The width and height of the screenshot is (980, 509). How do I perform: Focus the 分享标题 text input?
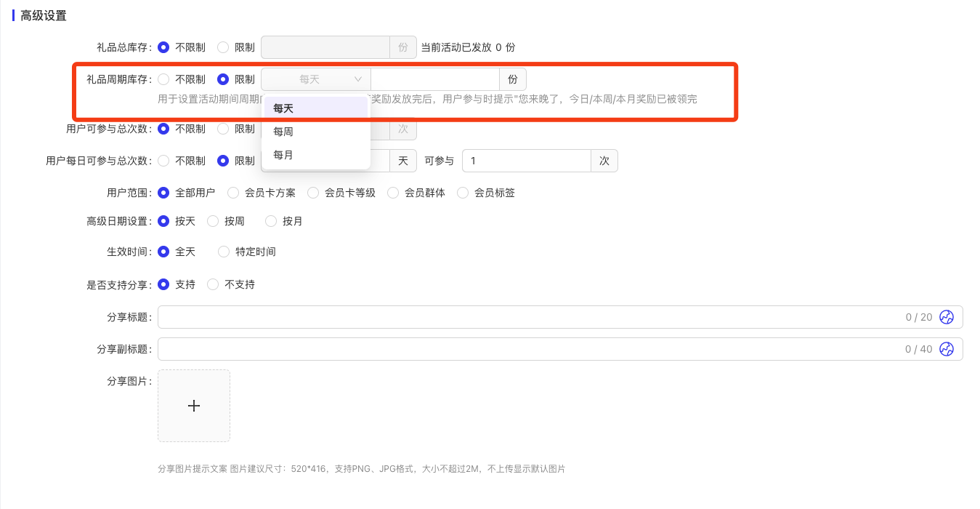(x=560, y=317)
